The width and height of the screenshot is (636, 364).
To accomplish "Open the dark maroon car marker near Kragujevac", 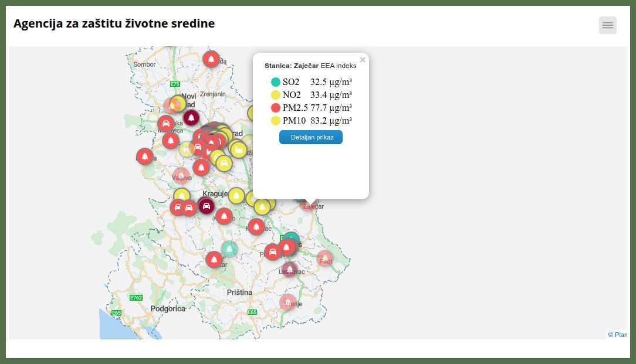I will tap(206, 206).
